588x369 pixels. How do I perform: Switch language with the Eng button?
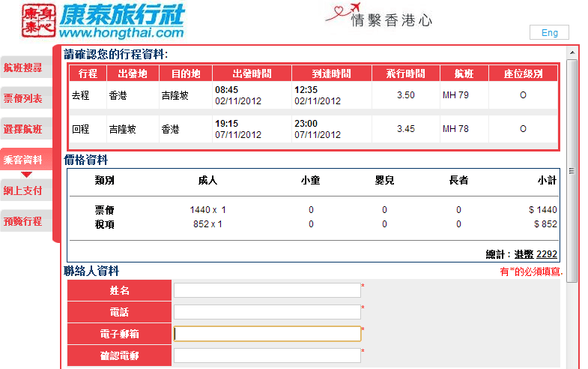549,32
